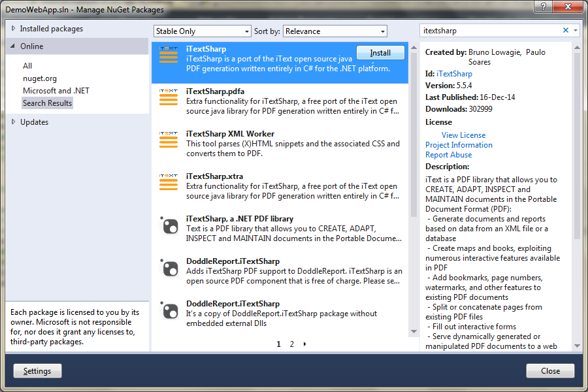The width and height of the screenshot is (588, 392).
Task: Click the Version: 5.5.4 text
Action: [x=448, y=86]
